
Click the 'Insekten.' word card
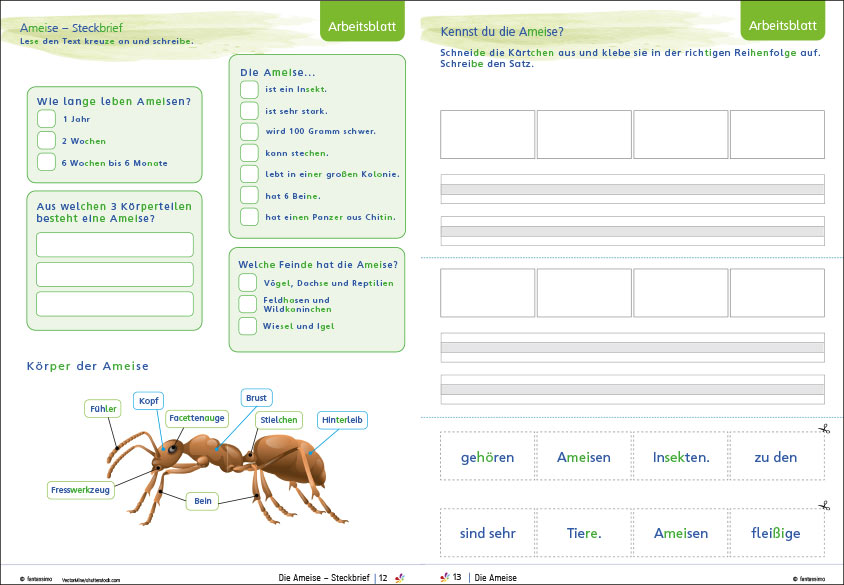[681, 456]
